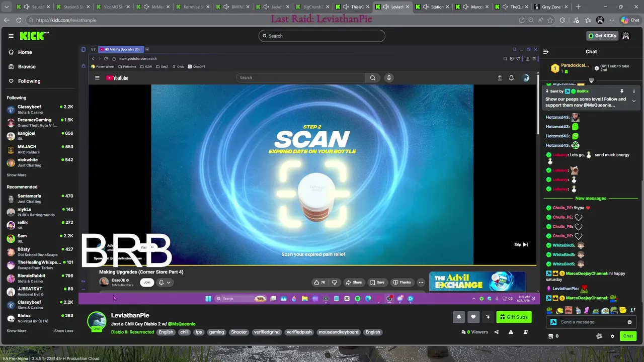Click the user-list icon beside report
The height and width of the screenshot is (362, 644).
click(x=526, y=332)
